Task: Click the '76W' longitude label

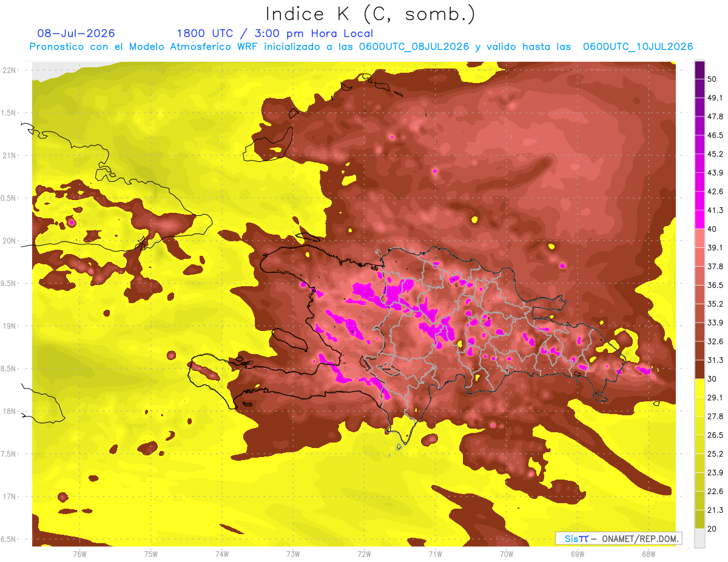Action: (x=79, y=554)
